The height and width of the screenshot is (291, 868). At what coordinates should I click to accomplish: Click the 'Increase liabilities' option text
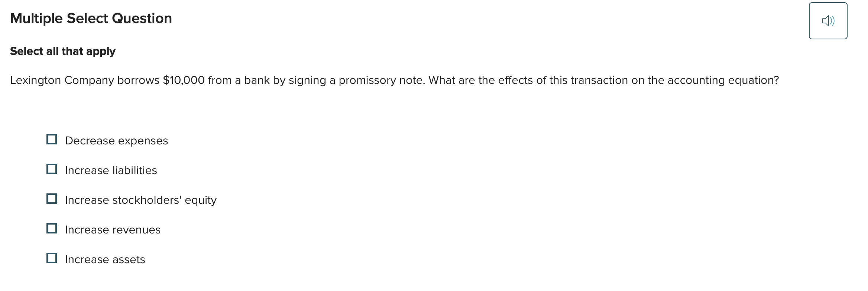(x=111, y=170)
